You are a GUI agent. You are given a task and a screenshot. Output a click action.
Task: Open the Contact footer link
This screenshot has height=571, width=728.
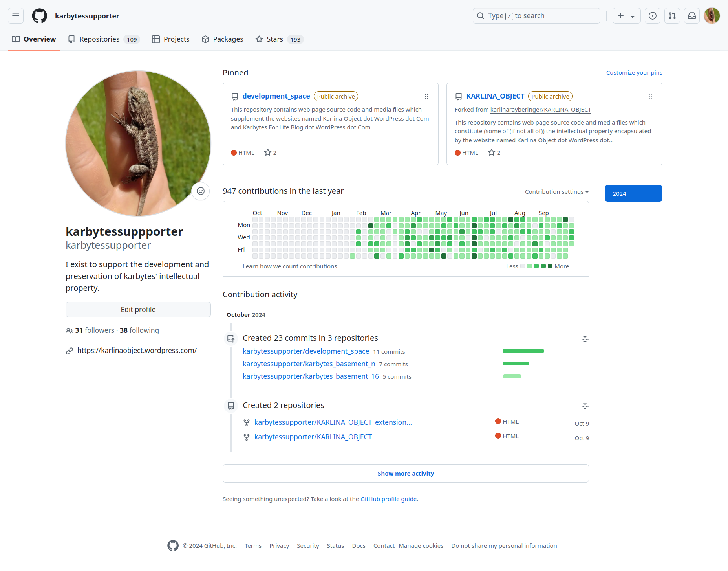(384, 546)
